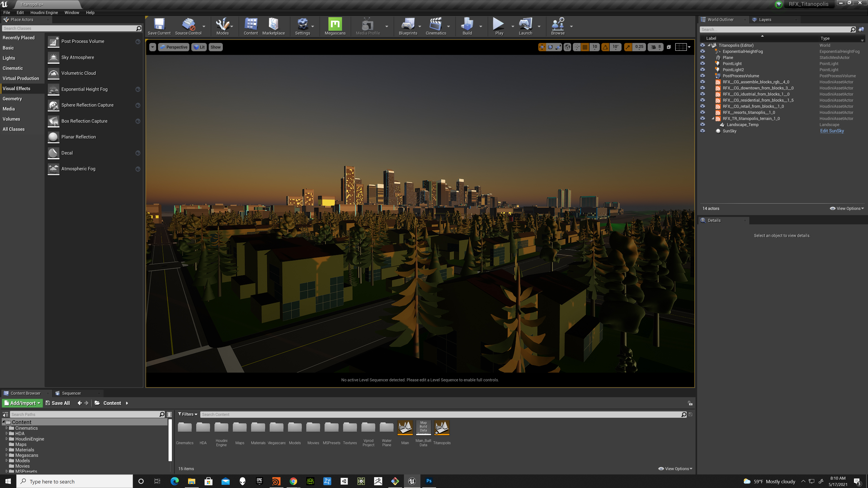Toggle visibility of PostProcessVolume
The image size is (868, 488).
tap(703, 76)
